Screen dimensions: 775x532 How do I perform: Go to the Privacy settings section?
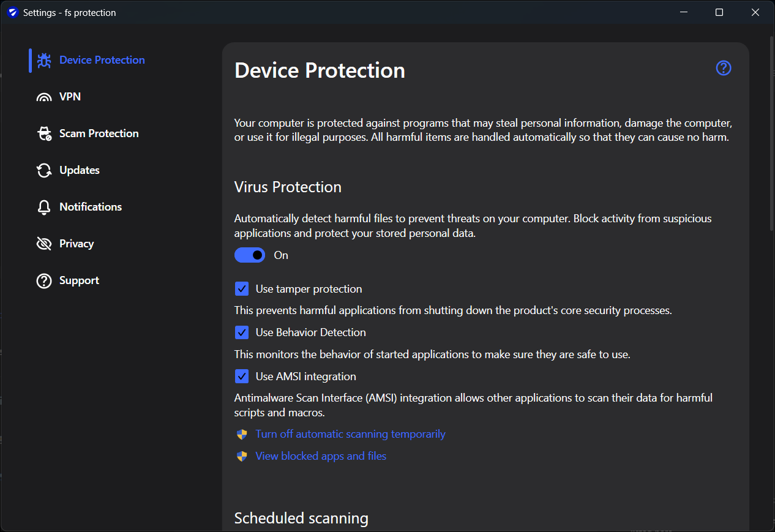click(x=77, y=244)
